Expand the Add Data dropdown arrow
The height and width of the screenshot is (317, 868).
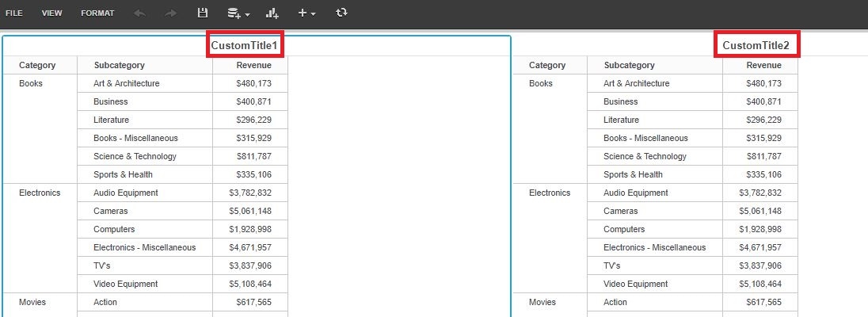[248, 15]
